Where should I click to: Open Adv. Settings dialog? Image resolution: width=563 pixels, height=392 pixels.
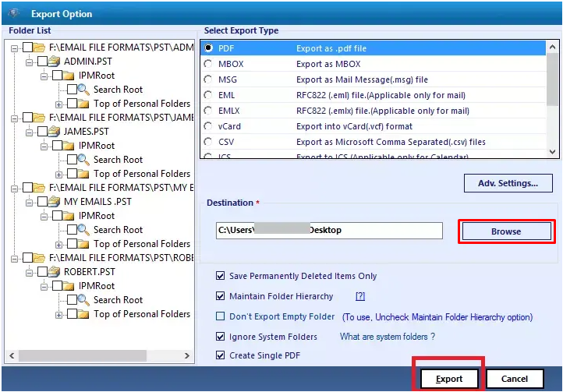coord(508,183)
